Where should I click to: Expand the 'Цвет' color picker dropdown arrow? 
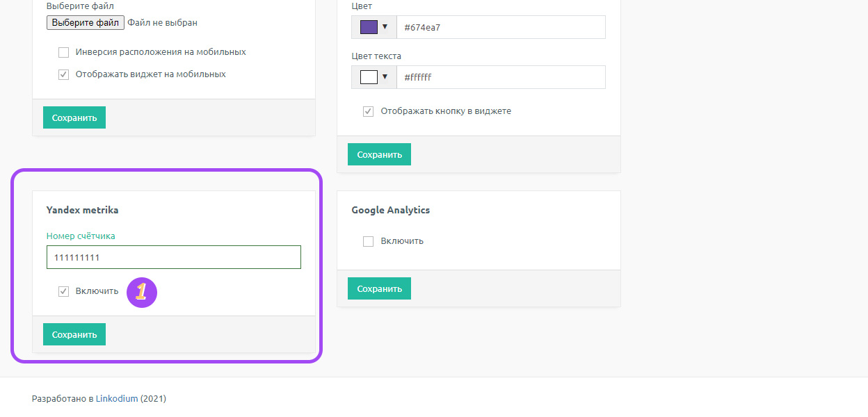[x=385, y=27]
